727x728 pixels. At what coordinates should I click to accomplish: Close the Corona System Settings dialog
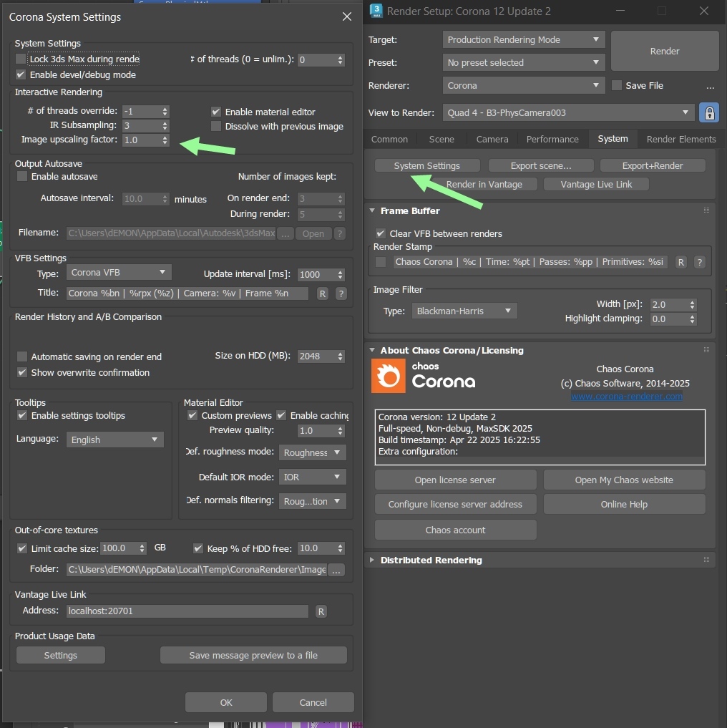tap(346, 16)
